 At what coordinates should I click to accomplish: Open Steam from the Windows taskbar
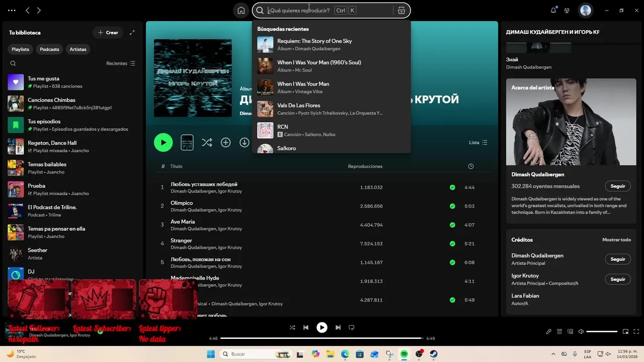pos(434,354)
